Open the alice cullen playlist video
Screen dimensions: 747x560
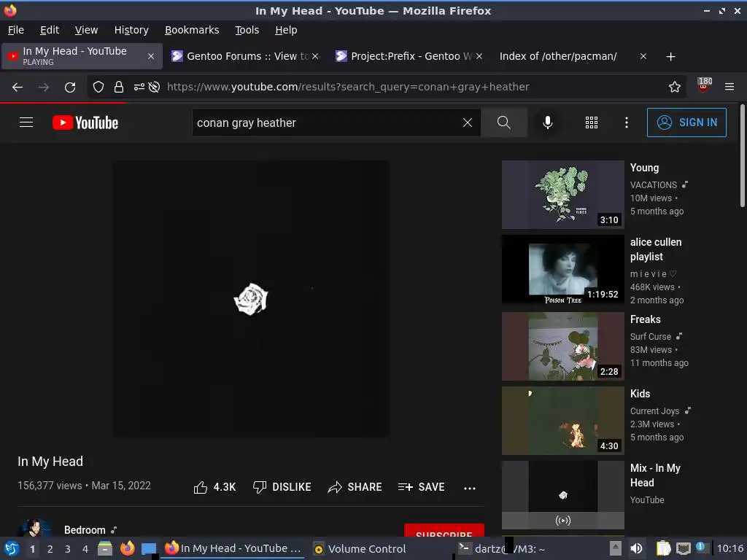[562, 269]
